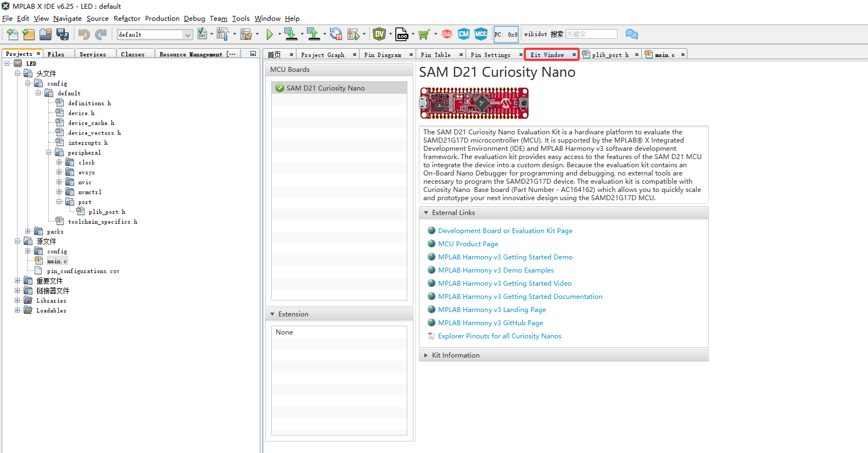Collapse the peripheral folder in tree
Viewport: 868px width, 453px height.
[49, 152]
